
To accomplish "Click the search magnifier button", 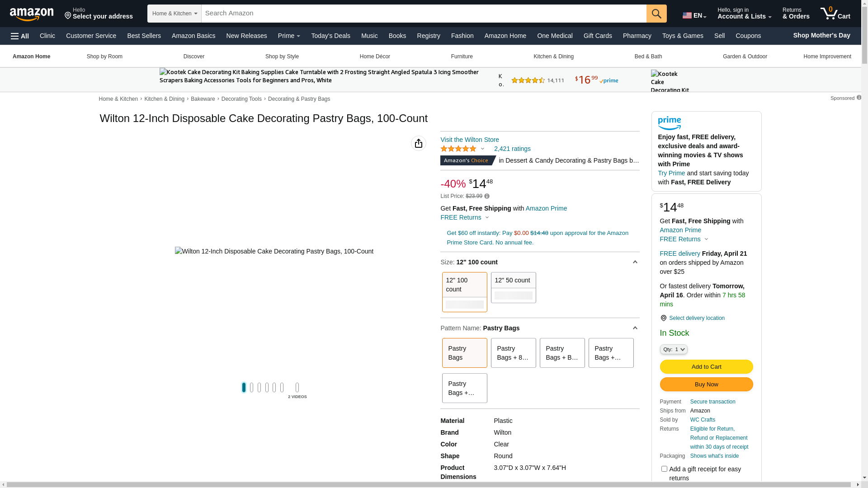I will 656,14.
